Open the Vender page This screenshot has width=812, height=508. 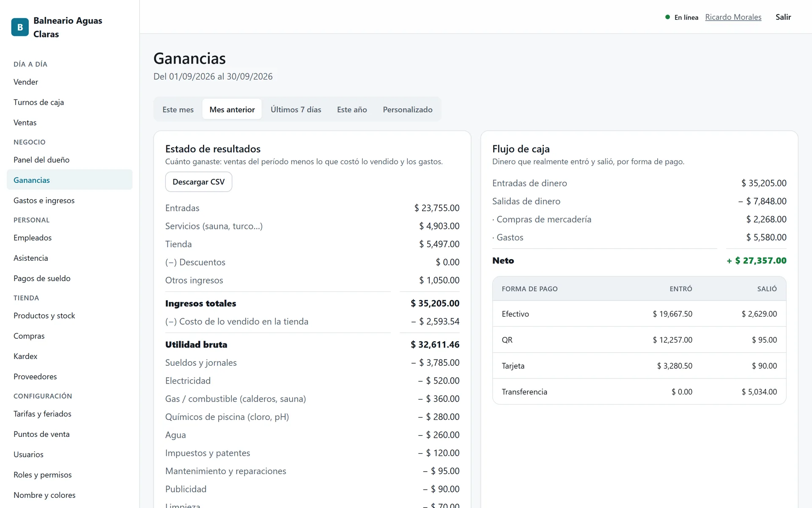click(x=69, y=82)
